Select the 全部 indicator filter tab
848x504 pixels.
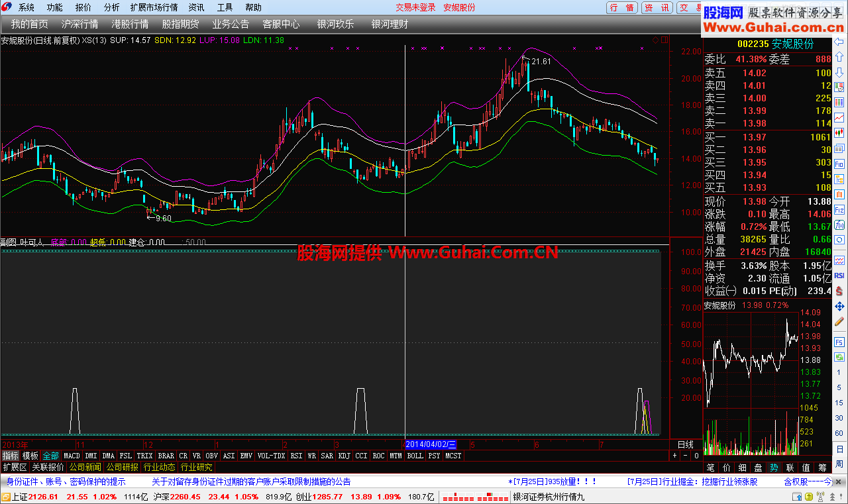[x=51, y=456]
